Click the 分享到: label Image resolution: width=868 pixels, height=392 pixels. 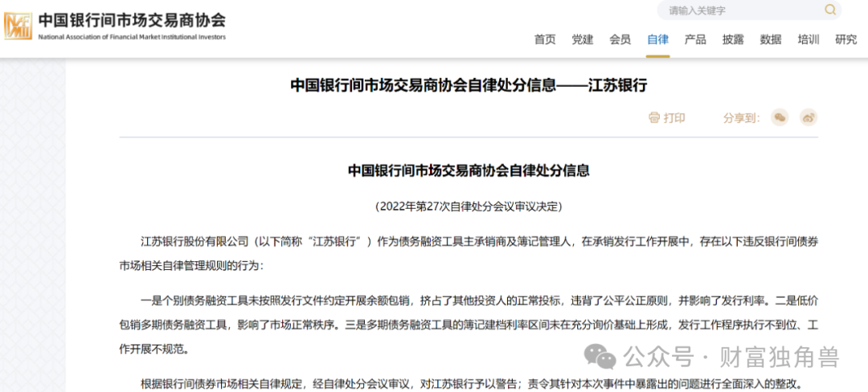click(x=742, y=118)
